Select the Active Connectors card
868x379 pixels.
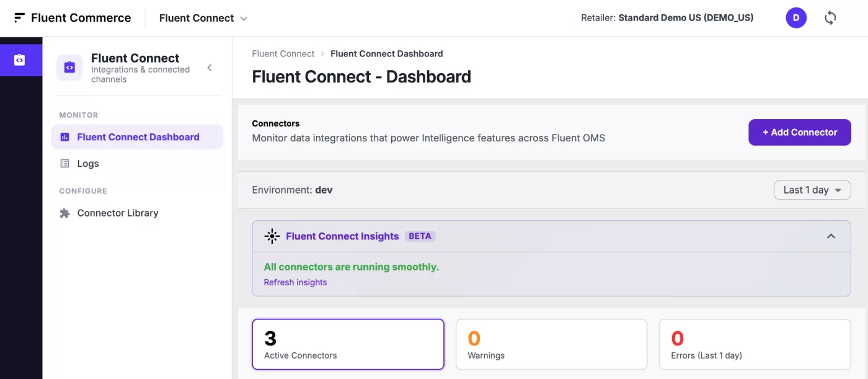pyautogui.click(x=348, y=344)
